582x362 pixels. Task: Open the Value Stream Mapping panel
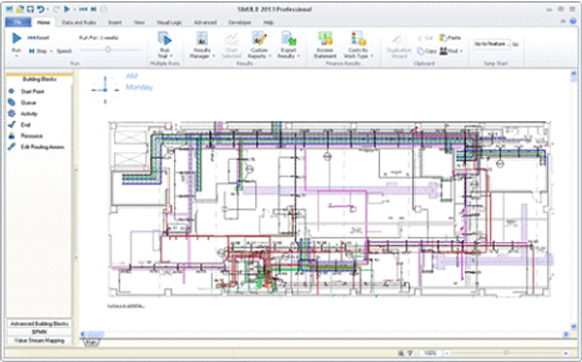39,340
